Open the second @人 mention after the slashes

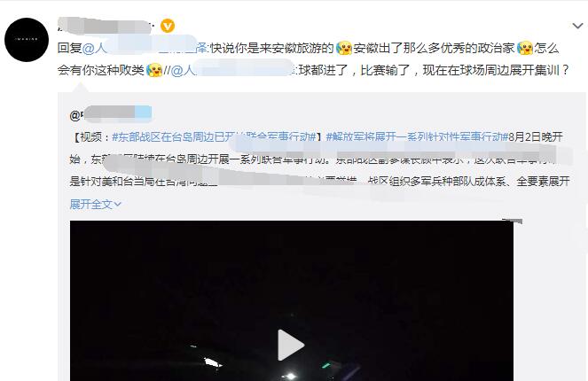(232, 70)
